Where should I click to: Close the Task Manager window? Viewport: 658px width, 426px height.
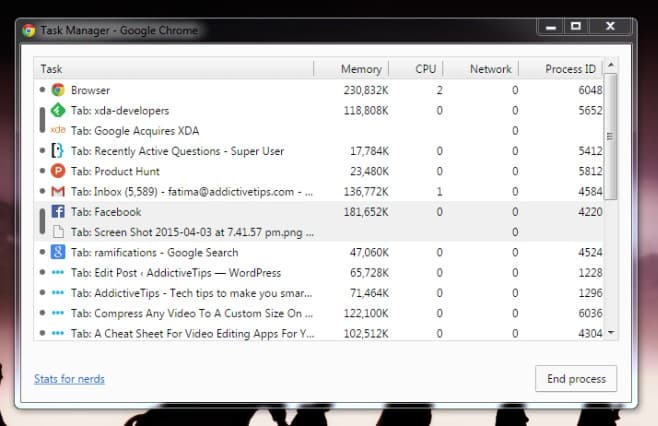coord(611,26)
